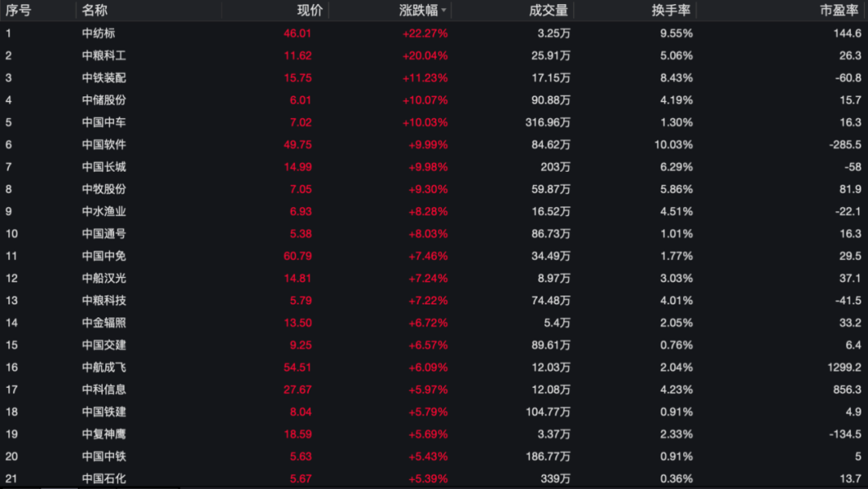Open the 中国中免 stock row
Screen dimensions: 868x489
(104, 256)
